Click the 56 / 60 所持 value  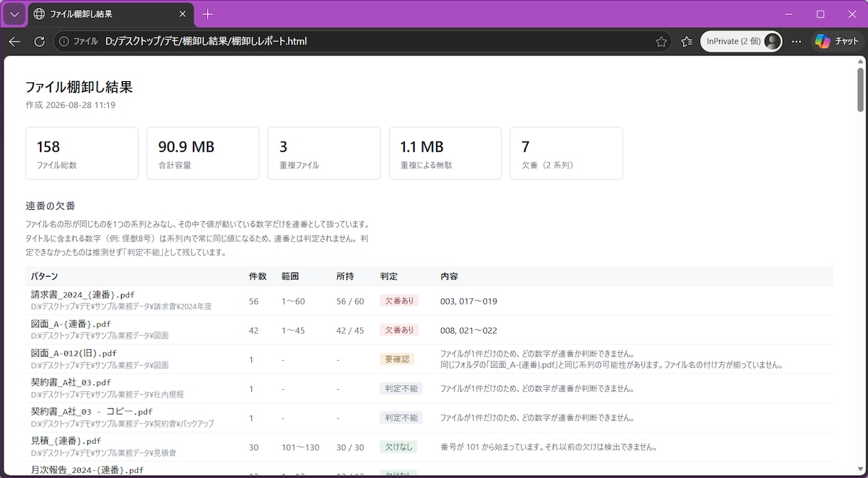(x=350, y=302)
